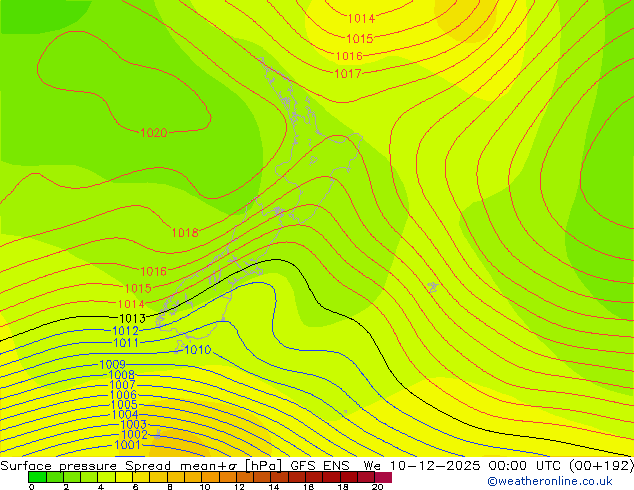The image size is (634, 490).
Task: Click the '(00+192)' forecast hour text
Action: 601,466
